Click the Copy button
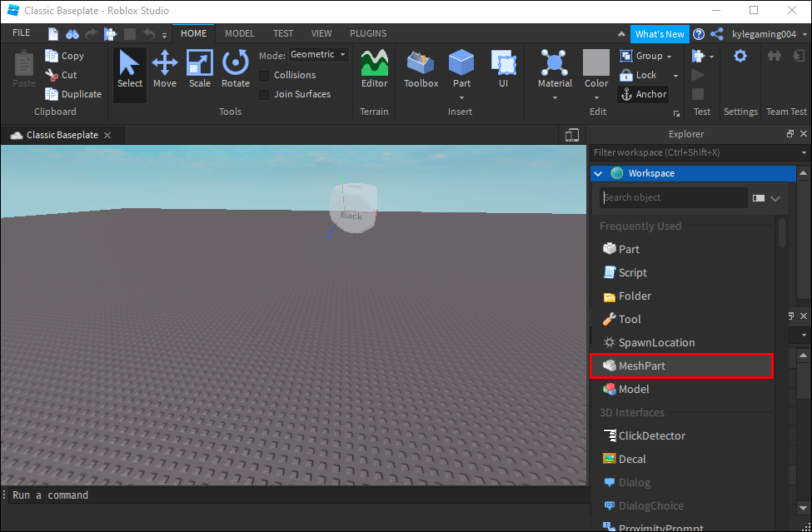The image size is (812, 532). pyautogui.click(x=65, y=56)
